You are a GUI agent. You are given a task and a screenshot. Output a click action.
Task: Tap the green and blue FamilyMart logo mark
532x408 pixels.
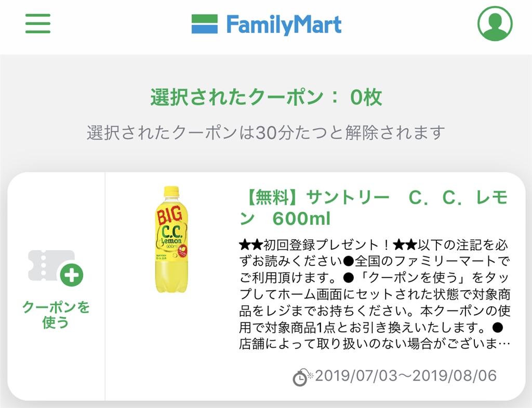click(x=205, y=24)
